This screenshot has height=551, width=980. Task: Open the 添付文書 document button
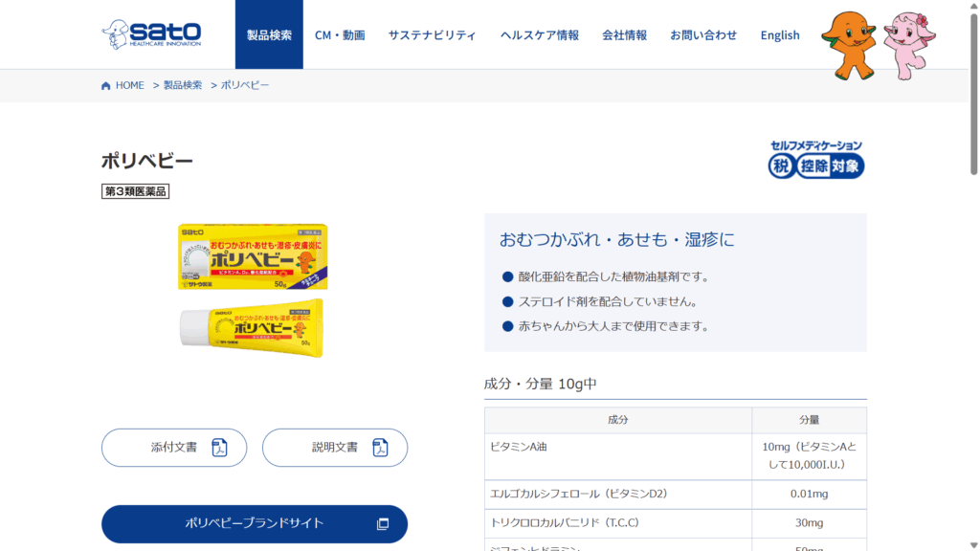(174, 448)
